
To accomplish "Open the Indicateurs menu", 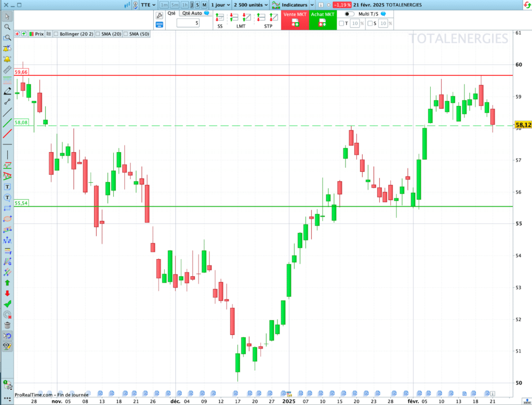I will click(x=290, y=5).
